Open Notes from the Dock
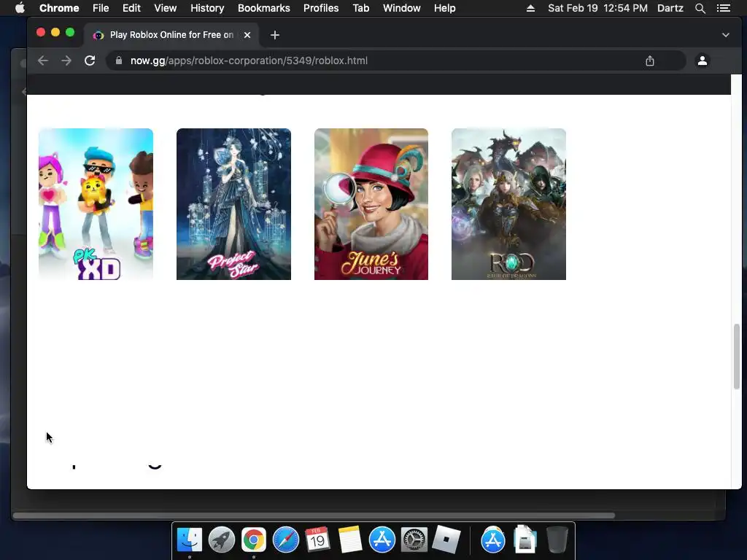 tap(350, 540)
